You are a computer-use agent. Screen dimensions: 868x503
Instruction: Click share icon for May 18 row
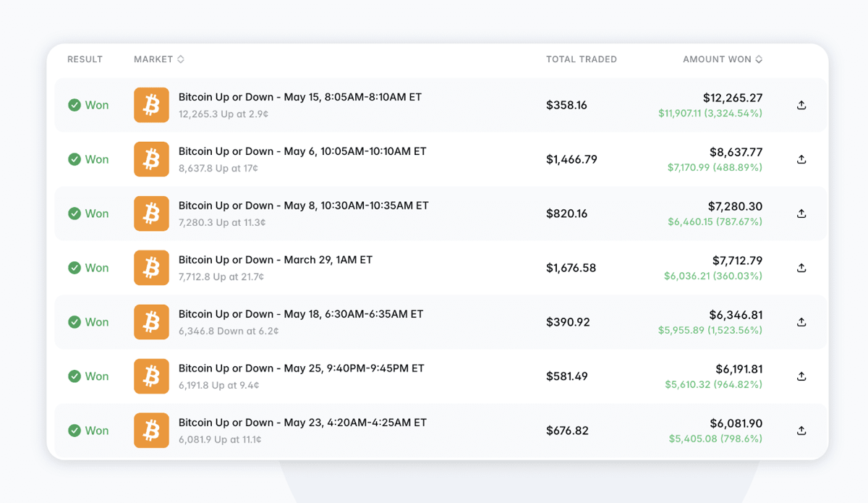pos(801,322)
